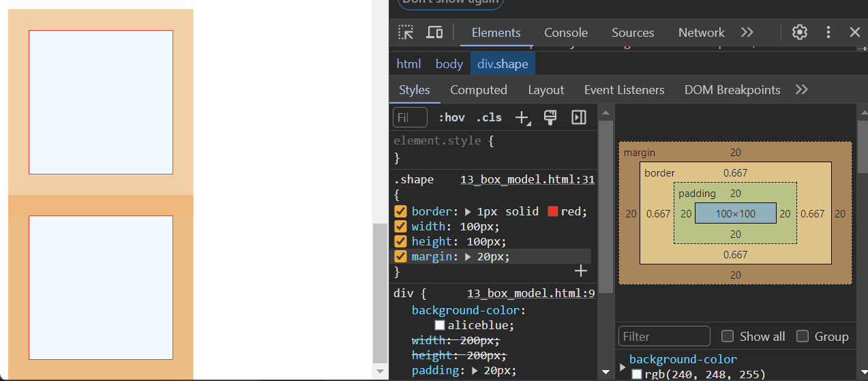Click the .cls element classes toggle
Image resolution: width=868 pixels, height=381 pixels.
(489, 117)
